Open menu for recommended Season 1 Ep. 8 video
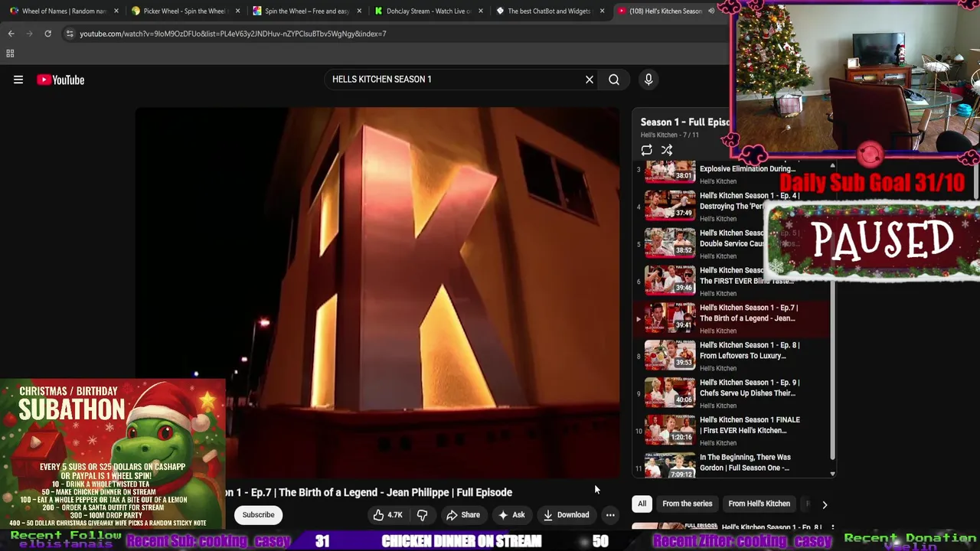Viewport: 980px width, 551px height. click(832, 528)
